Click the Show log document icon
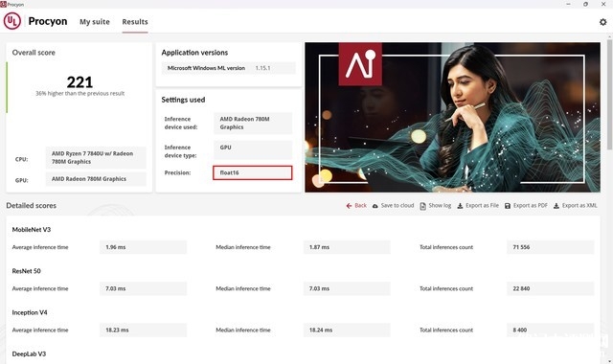The height and width of the screenshot is (364, 613). click(x=422, y=206)
